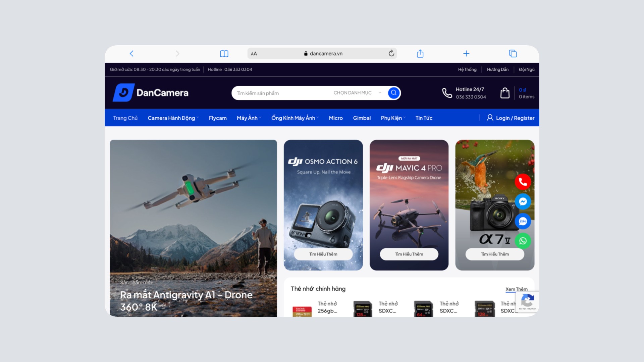
Task: Open the Safari bookmarks book icon
Action: [x=224, y=54]
